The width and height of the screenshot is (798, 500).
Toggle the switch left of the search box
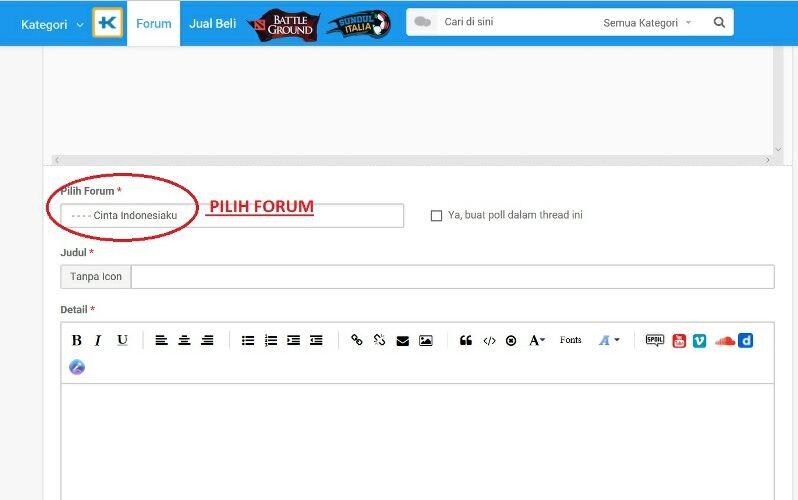(x=422, y=22)
